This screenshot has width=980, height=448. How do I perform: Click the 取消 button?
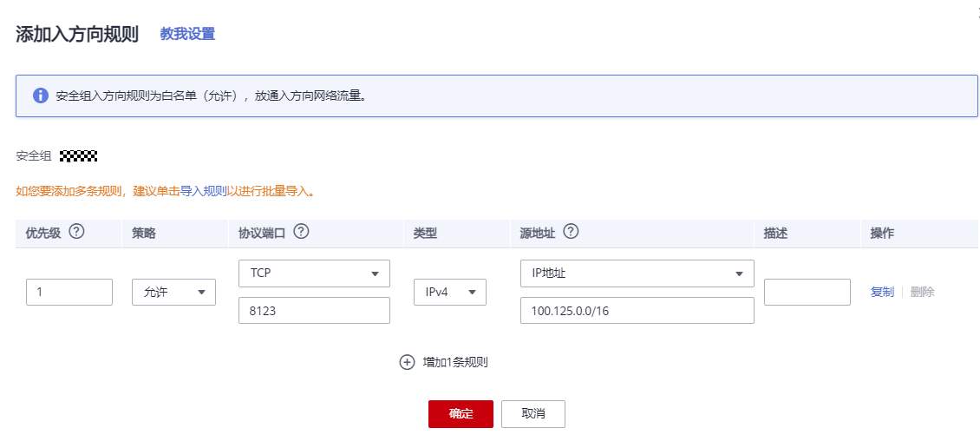[533, 414]
